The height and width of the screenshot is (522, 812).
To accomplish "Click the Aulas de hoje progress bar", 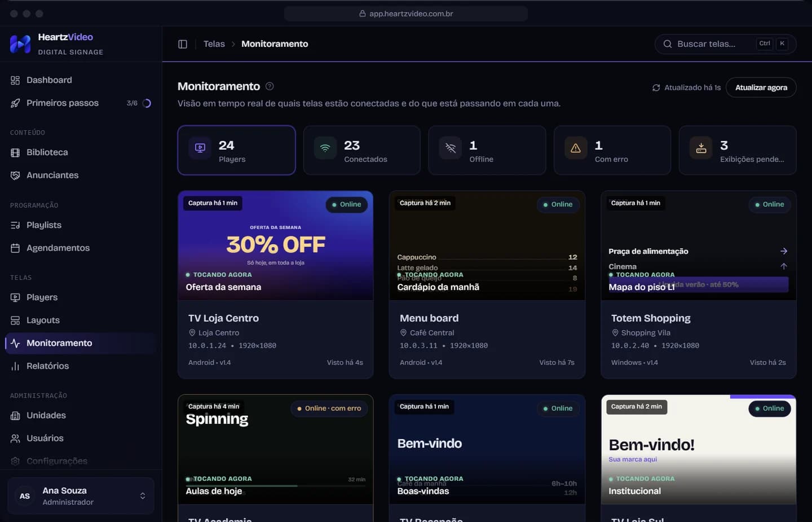I will (276, 486).
